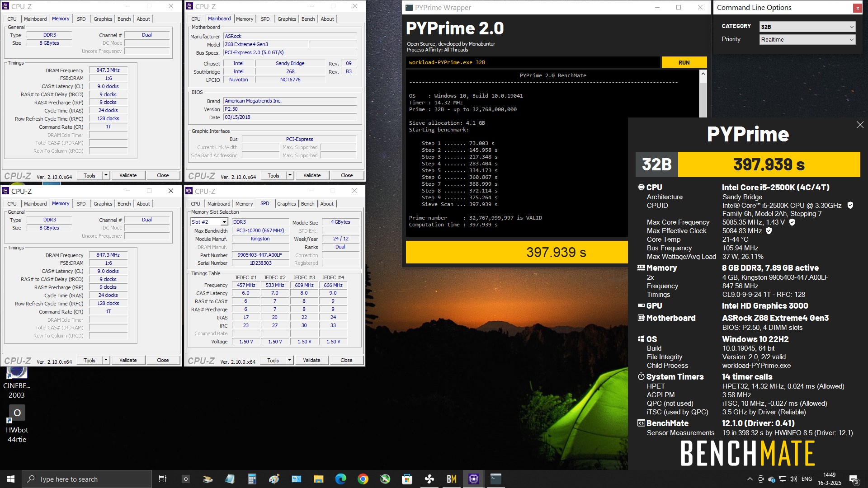Click Tools in CPU-Z Mainboard window
The width and height of the screenshot is (868, 488).
click(x=274, y=175)
